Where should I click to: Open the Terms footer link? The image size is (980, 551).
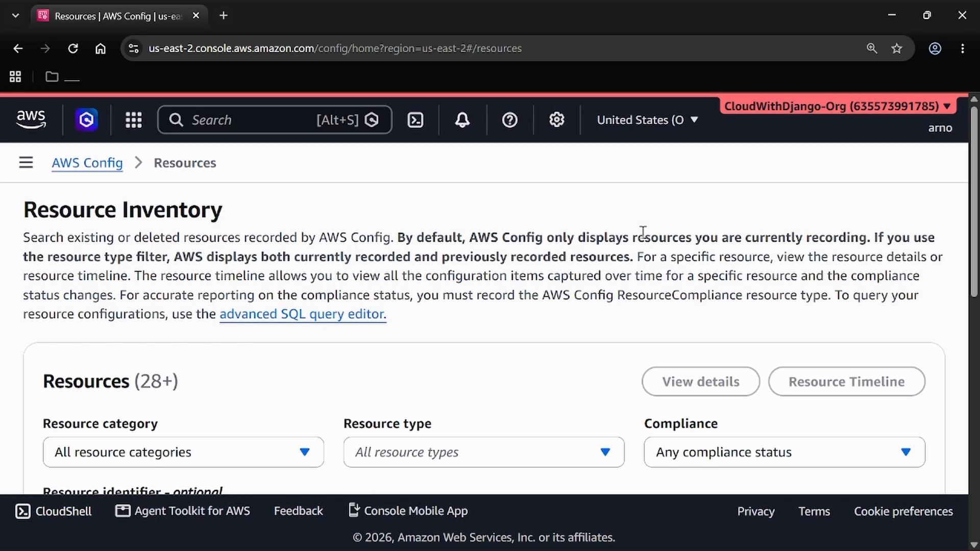(x=814, y=511)
